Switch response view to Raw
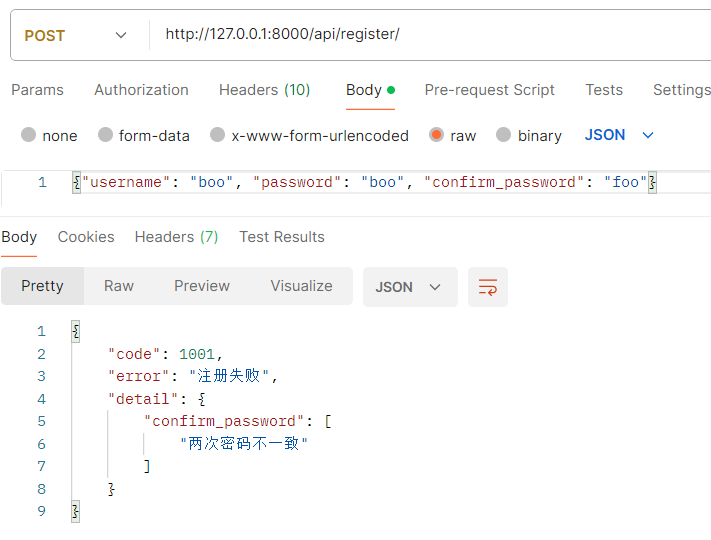711x540 pixels. 119,286
